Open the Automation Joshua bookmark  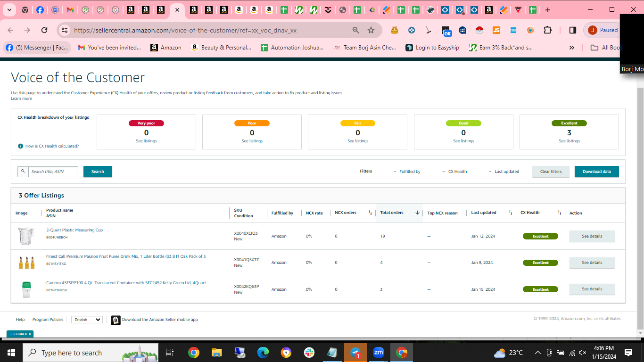pos(292,48)
